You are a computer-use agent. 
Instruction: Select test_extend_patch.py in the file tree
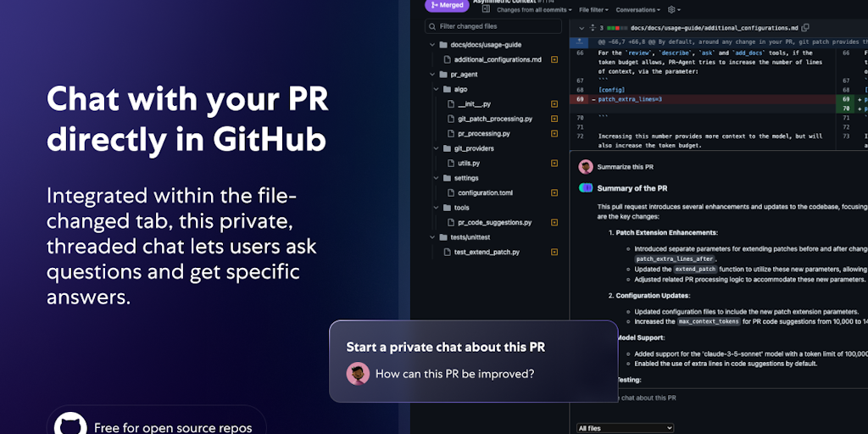pyautogui.click(x=487, y=252)
